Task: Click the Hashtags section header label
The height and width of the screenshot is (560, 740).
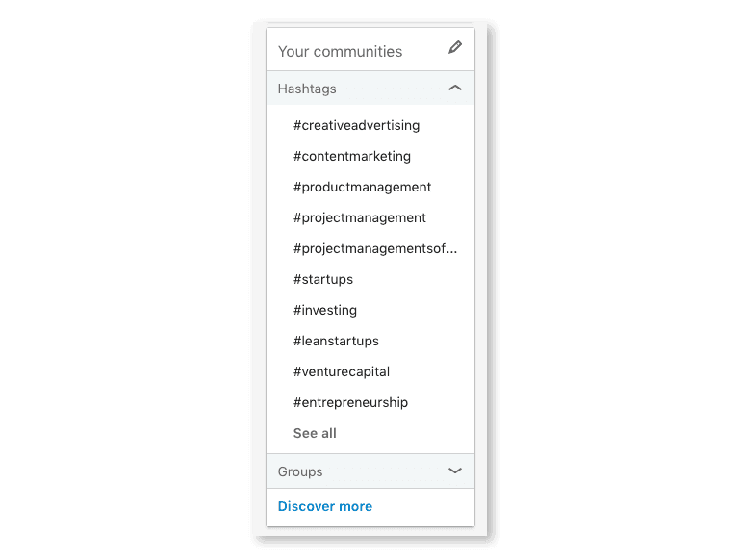Action: point(307,89)
